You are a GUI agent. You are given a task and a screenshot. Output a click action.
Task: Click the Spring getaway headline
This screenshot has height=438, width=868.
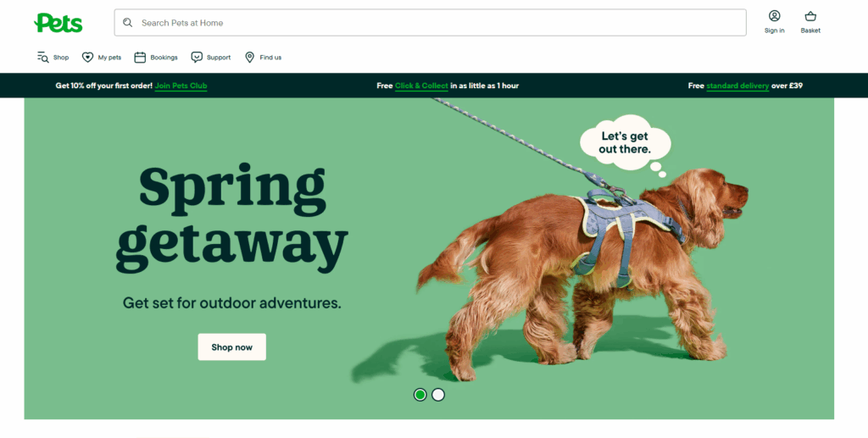point(232,218)
